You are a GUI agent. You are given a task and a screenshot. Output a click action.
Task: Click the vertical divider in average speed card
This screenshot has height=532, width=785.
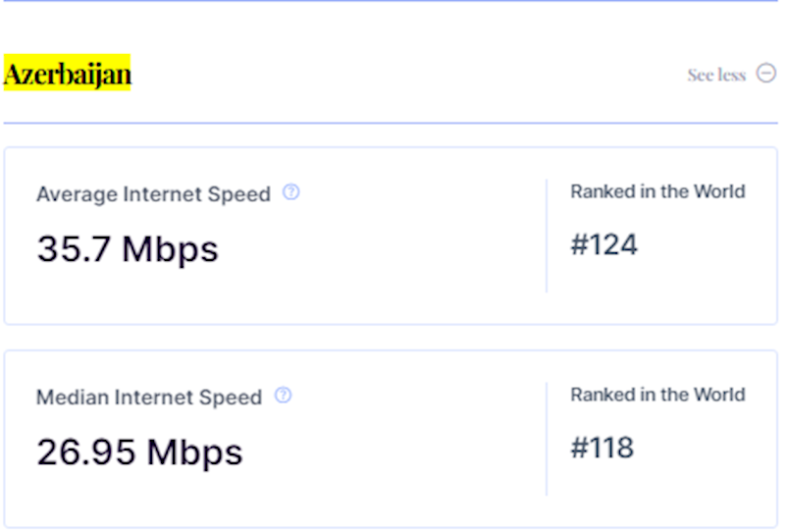547,236
